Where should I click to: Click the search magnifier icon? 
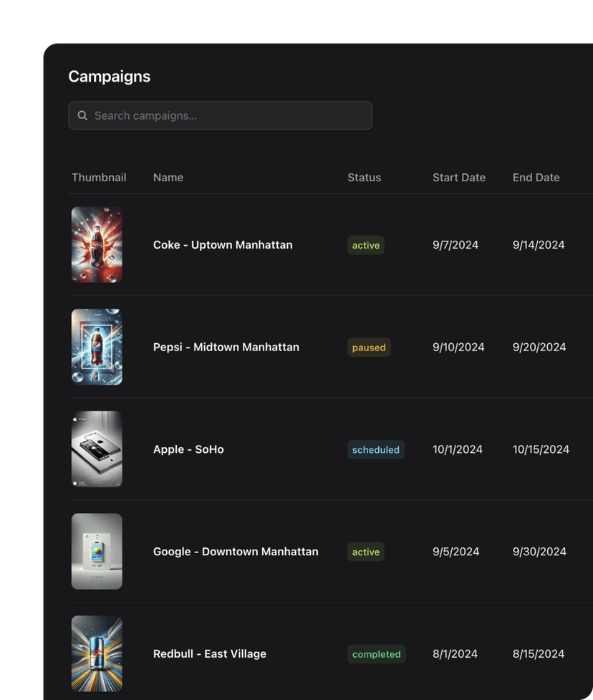click(x=82, y=115)
